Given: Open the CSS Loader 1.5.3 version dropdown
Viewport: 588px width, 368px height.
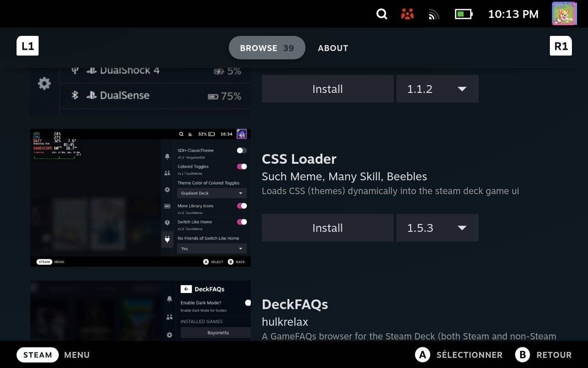Looking at the screenshot, I should tap(437, 228).
